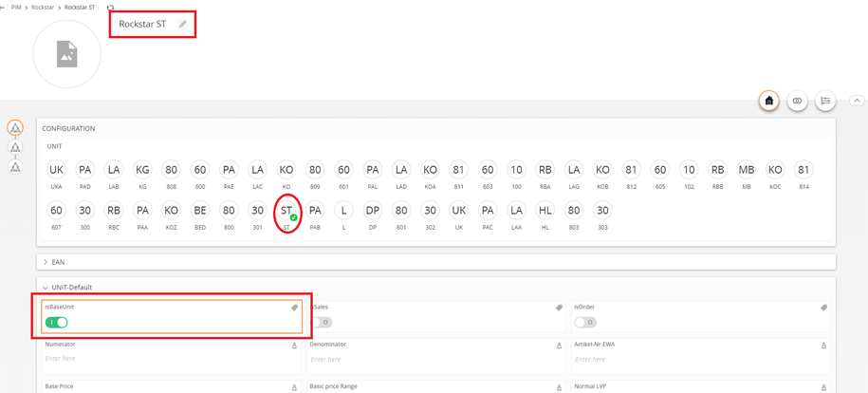Select the 303 unit
This screenshot has width=868, height=393.
[602, 211]
